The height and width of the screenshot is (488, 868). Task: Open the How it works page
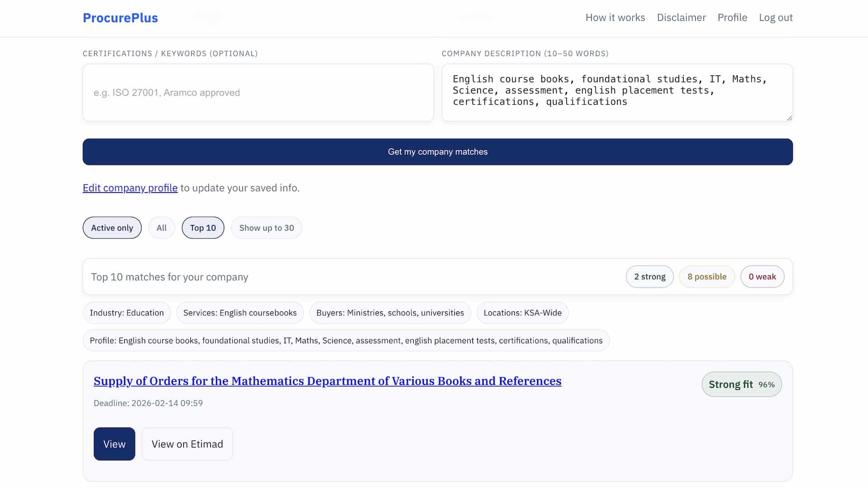pyautogui.click(x=615, y=18)
